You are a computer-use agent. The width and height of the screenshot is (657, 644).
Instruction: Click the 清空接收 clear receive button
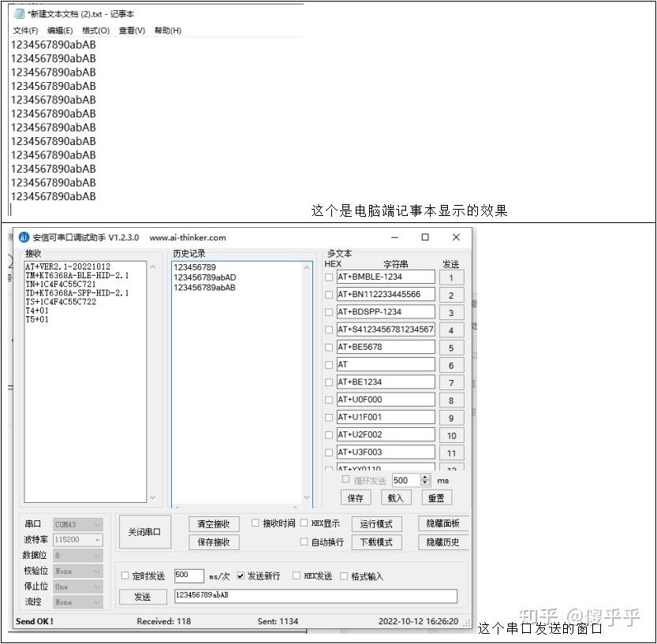(212, 523)
